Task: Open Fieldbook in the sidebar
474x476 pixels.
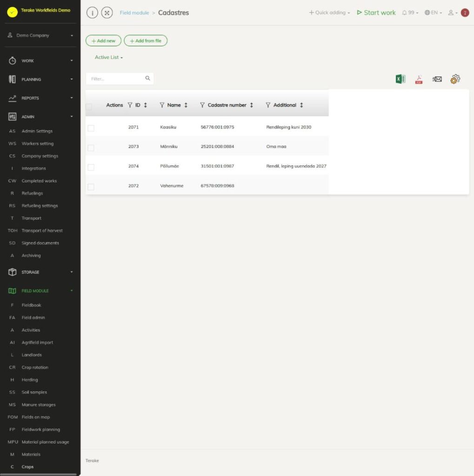Action: click(x=31, y=305)
